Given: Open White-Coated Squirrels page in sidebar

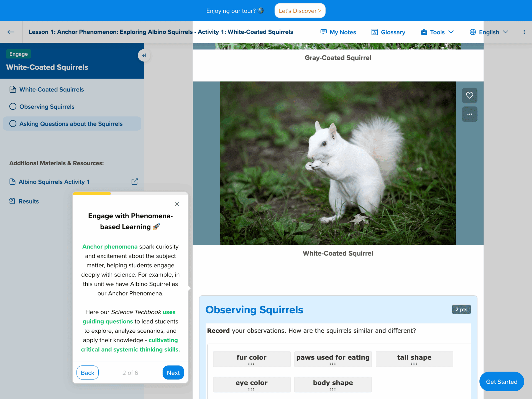Looking at the screenshot, I should (x=52, y=90).
